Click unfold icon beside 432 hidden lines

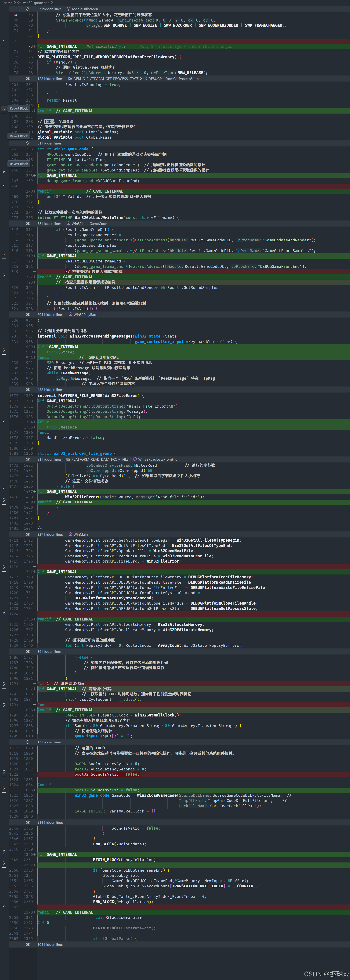coord(28,390)
